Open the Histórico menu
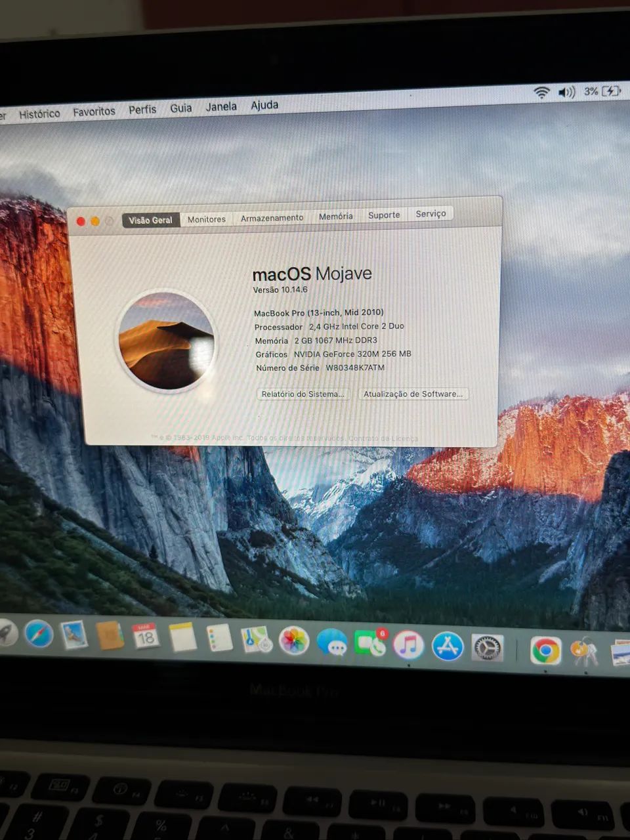 [x=39, y=114]
